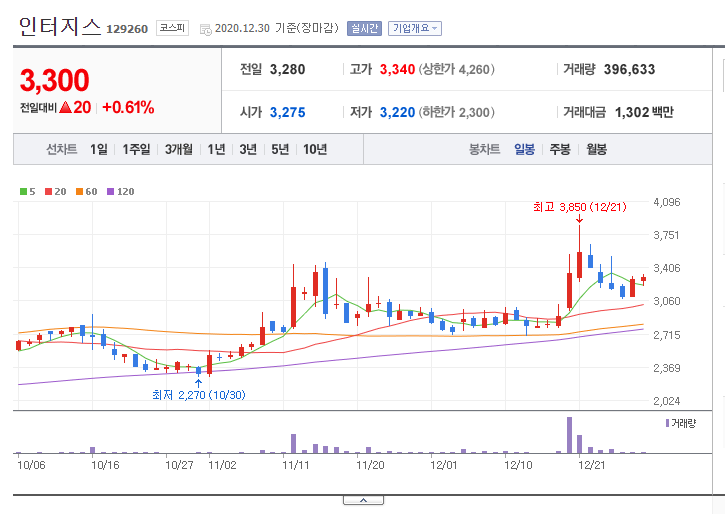725x514 pixels.
Task: Click the tallest volume bar before 12/21
Action: tap(569, 435)
